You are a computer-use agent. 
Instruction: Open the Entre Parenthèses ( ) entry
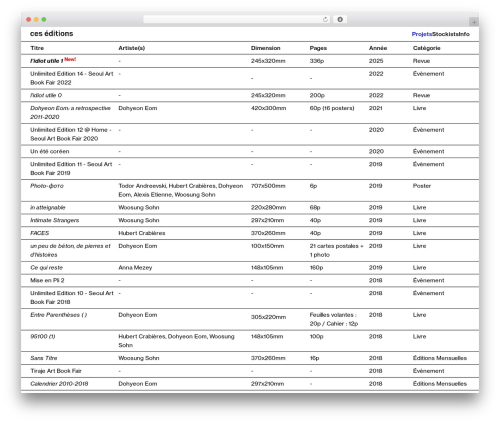(x=58, y=315)
